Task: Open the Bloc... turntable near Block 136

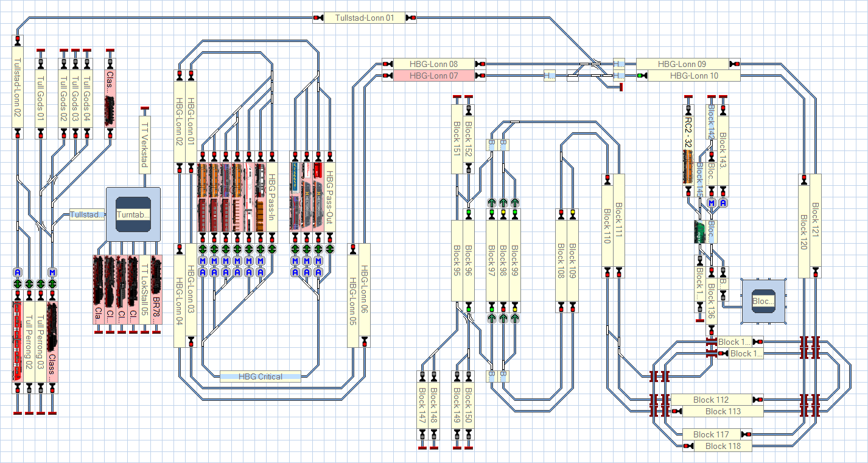Action: click(x=763, y=301)
